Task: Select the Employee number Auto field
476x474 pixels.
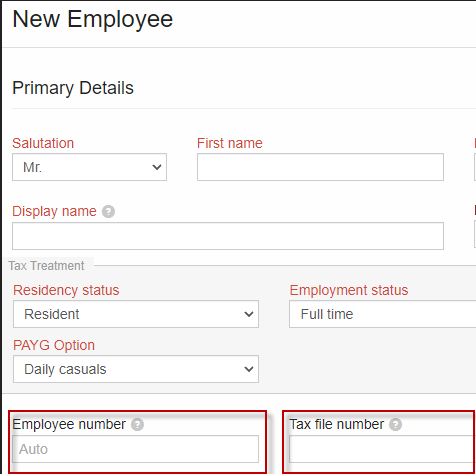Action: [x=136, y=449]
